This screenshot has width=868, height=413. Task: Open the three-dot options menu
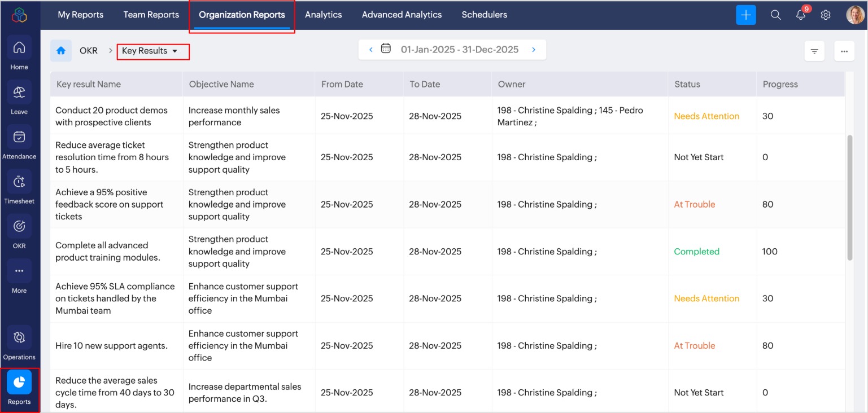844,51
